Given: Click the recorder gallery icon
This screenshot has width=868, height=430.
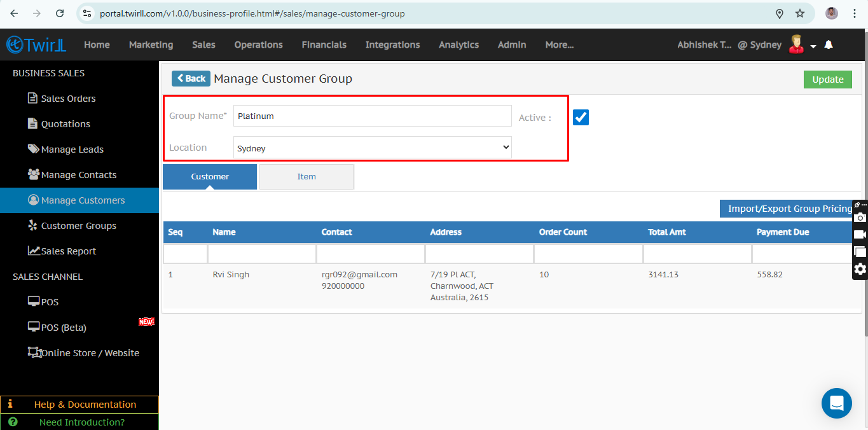Looking at the screenshot, I should [x=860, y=252].
